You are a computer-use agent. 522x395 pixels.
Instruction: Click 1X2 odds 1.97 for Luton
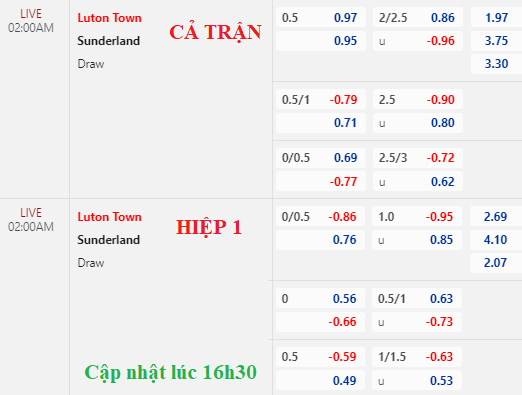496,17
